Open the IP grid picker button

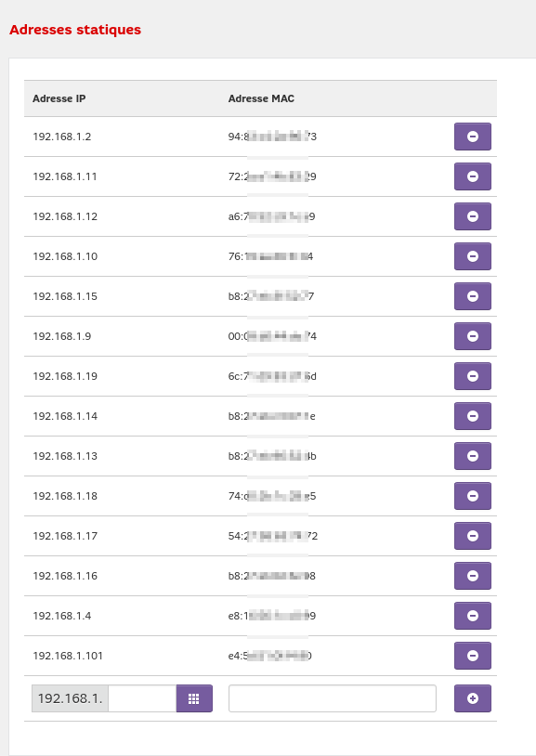point(194,698)
